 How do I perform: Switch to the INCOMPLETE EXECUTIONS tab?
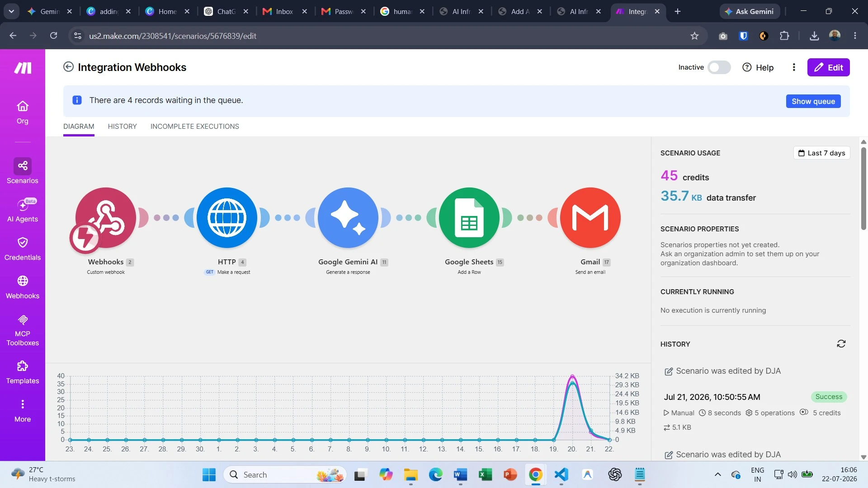pos(195,127)
